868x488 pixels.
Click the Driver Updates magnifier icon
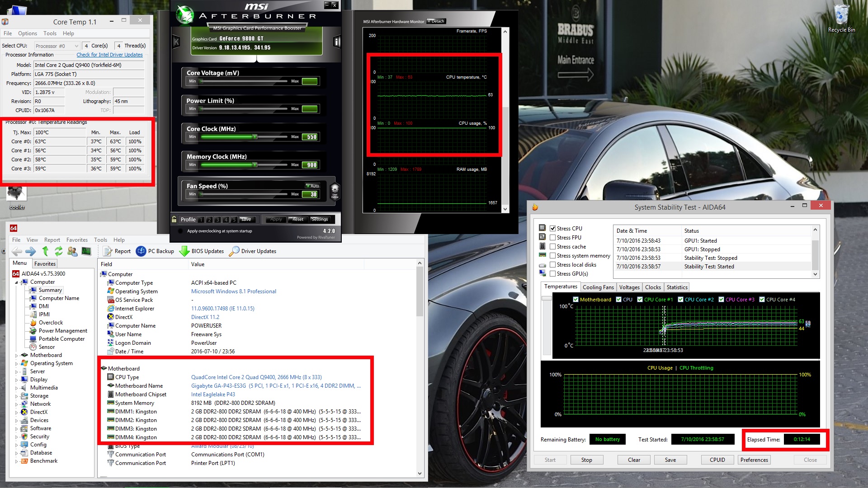(234, 251)
